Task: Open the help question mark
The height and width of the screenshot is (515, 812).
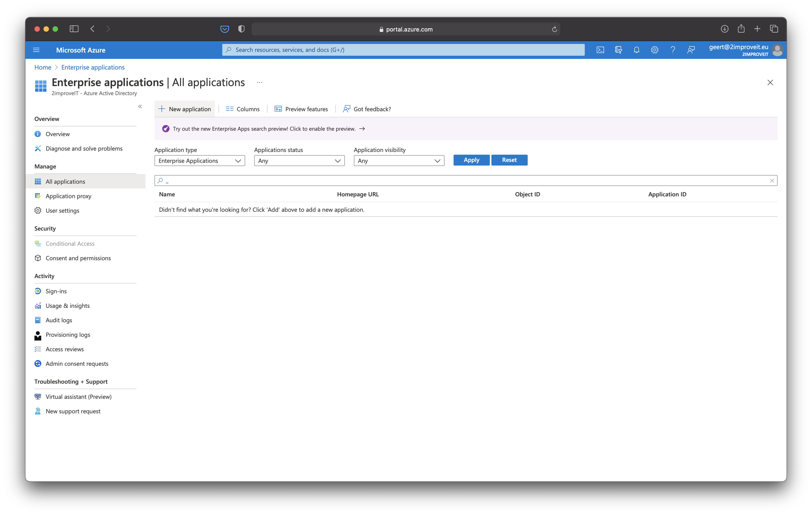Action: (673, 50)
